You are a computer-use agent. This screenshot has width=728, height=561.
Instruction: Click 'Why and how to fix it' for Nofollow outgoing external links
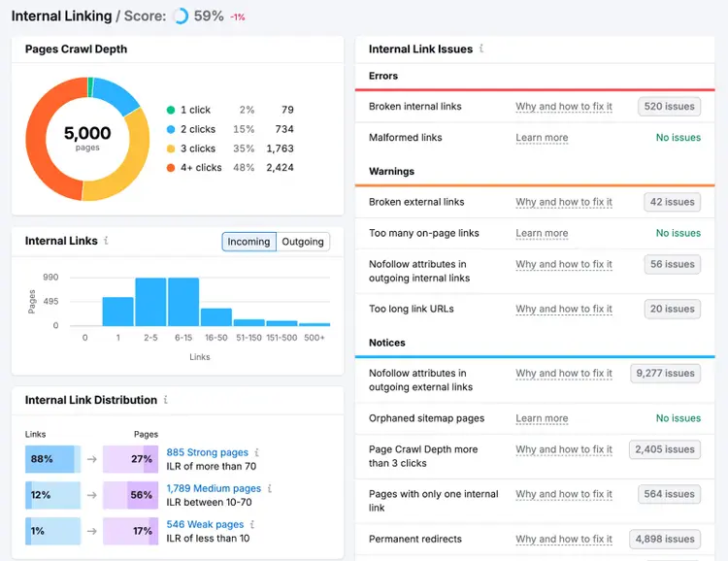(564, 374)
